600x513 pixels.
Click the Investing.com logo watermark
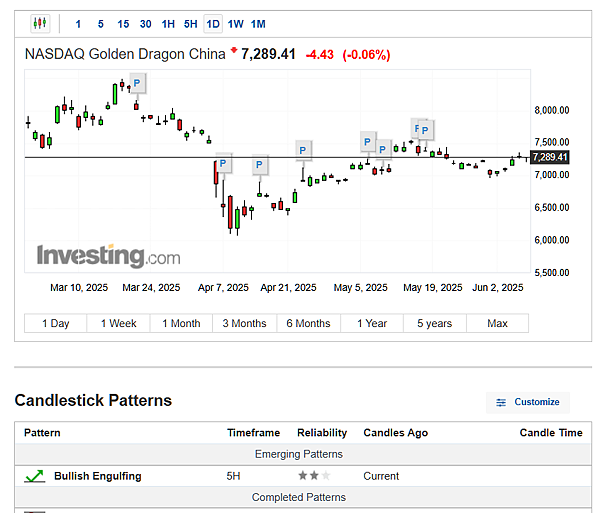(108, 256)
